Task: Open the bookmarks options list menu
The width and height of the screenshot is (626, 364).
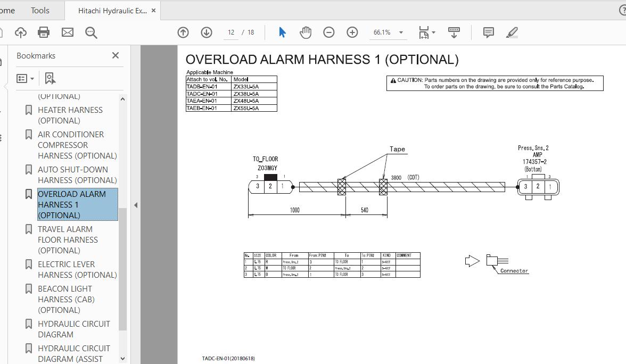Action: click(x=25, y=79)
